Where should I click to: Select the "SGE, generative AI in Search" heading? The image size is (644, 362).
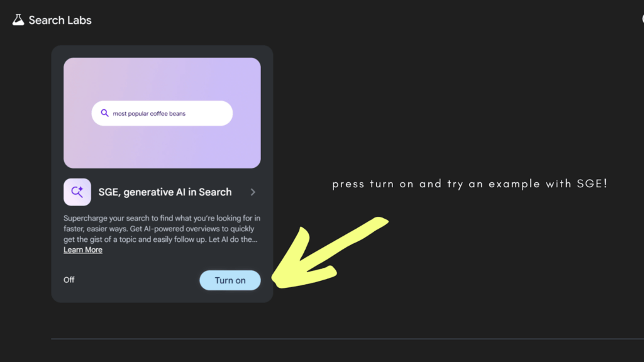tap(165, 192)
